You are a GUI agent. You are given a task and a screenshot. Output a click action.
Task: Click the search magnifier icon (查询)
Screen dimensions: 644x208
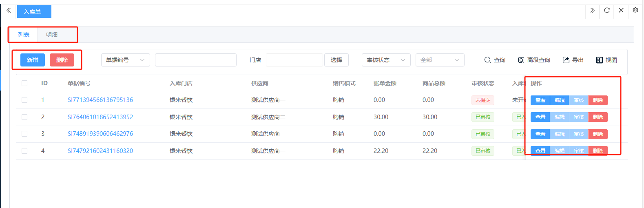(x=487, y=60)
